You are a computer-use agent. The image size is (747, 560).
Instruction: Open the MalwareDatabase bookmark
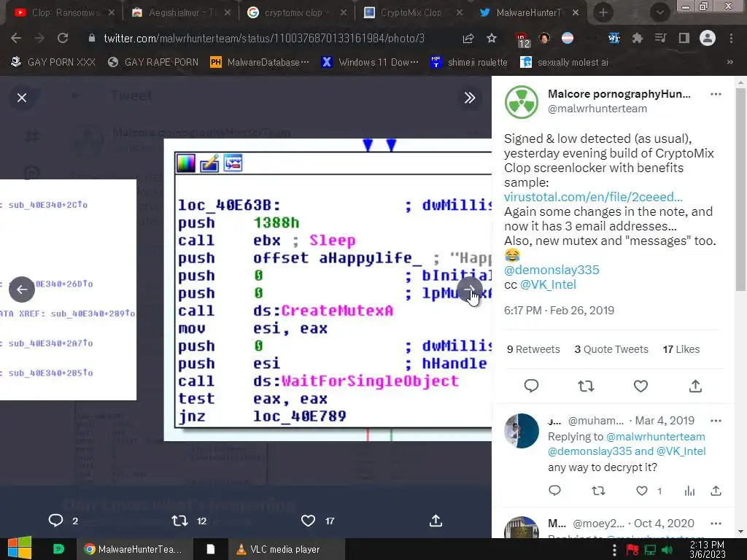point(260,62)
